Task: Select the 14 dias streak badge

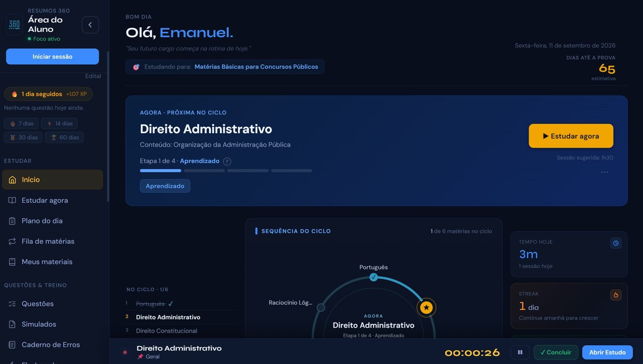Action: pos(59,123)
